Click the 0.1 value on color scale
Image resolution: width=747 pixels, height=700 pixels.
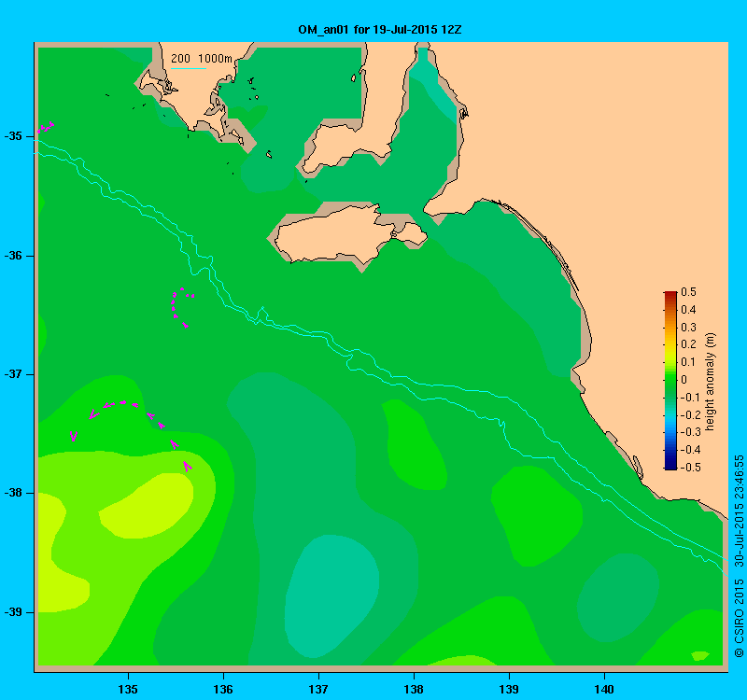pyautogui.click(x=688, y=362)
